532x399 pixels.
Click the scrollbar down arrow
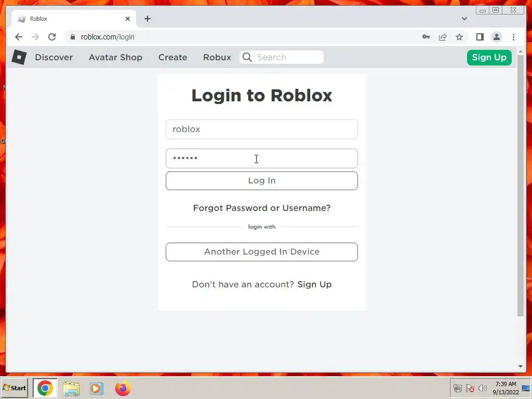click(521, 366)
